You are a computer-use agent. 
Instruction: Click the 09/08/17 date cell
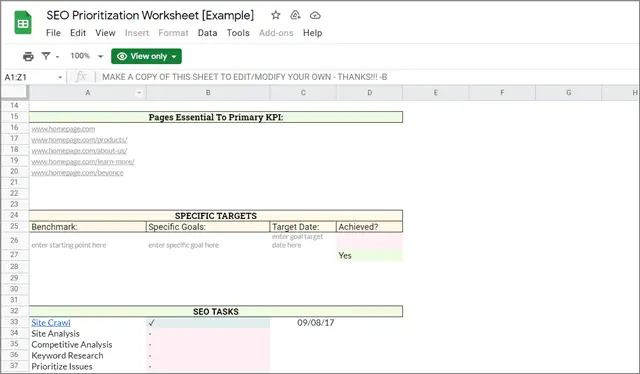[x=303, y=323]
